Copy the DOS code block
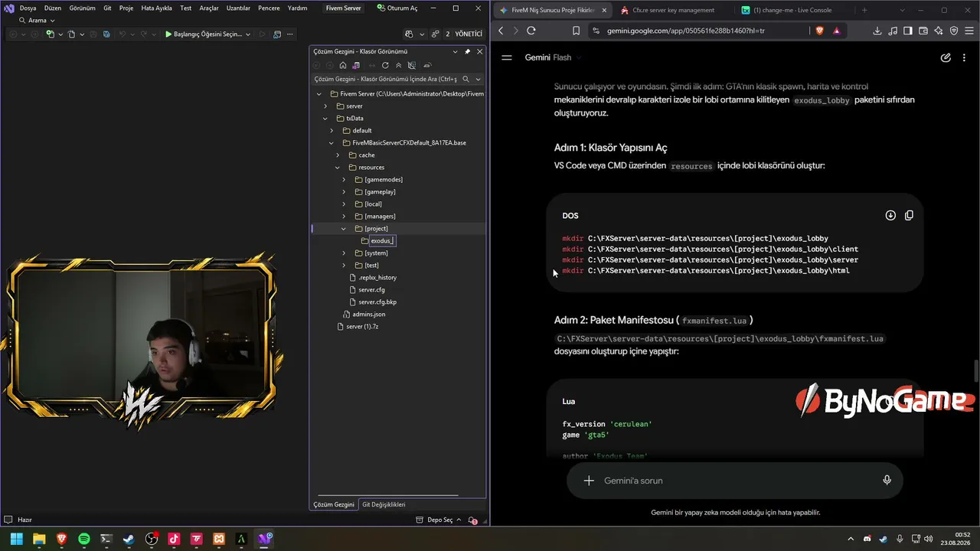This screenshot has width=980, height=551. click(909, 215)
